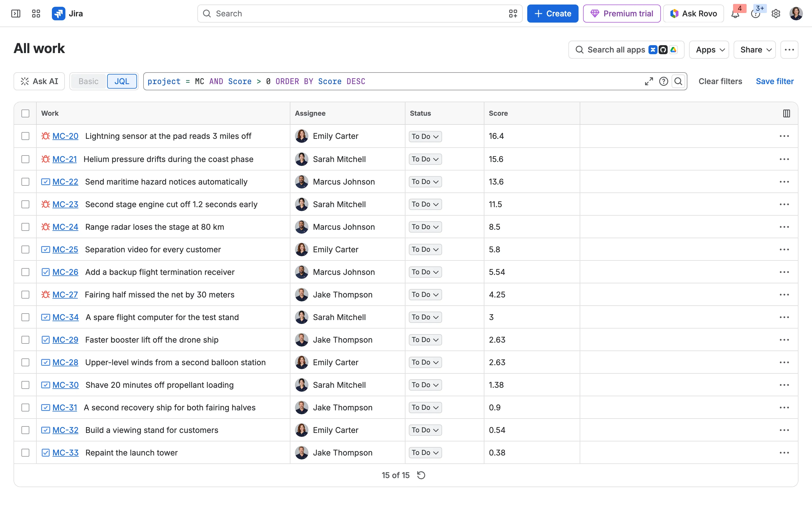812x508 pixels.
Task: Tick the checkbox for MC-34
Action: pyautogui.click(x=25, y=317)
